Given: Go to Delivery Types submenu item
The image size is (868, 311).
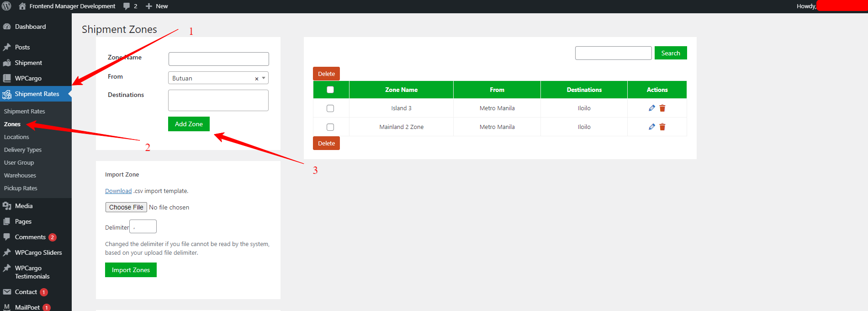Looking at the screenshot, I should tap(23, 150).
